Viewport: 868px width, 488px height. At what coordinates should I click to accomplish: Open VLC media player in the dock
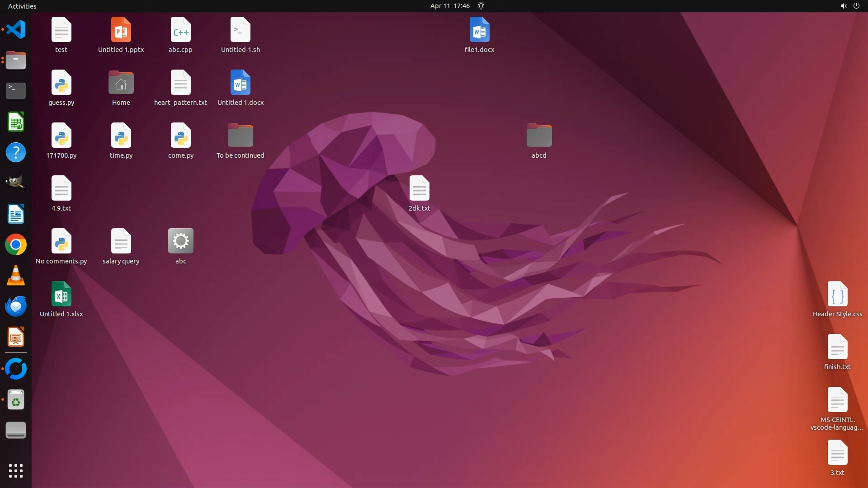tap(16, 276)
